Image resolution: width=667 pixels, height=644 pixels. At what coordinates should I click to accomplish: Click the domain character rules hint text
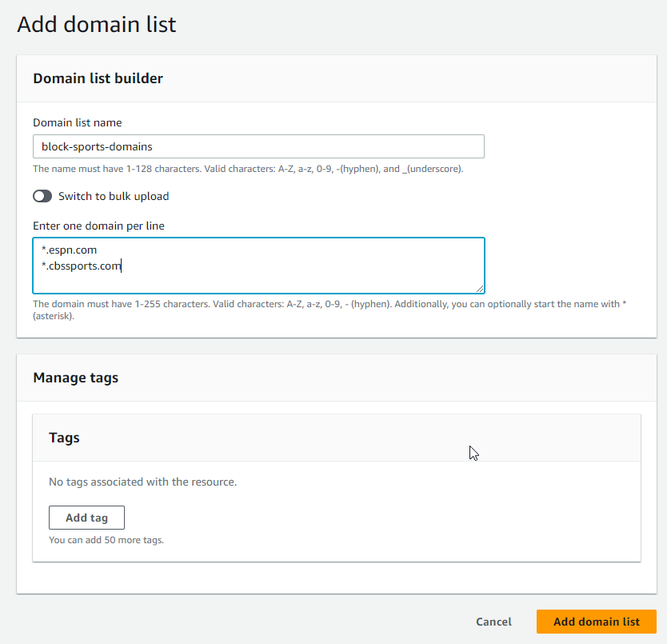tap(330, 310)
